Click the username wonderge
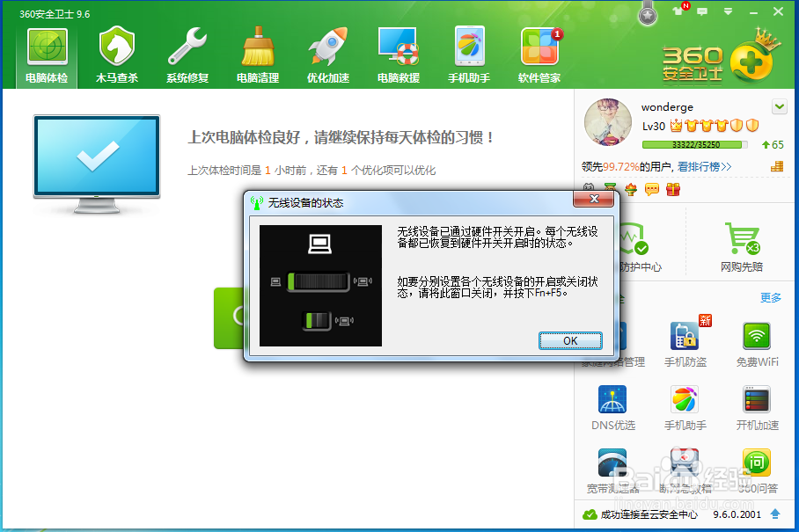Screen dimensions: 799x532 (667, 107)
